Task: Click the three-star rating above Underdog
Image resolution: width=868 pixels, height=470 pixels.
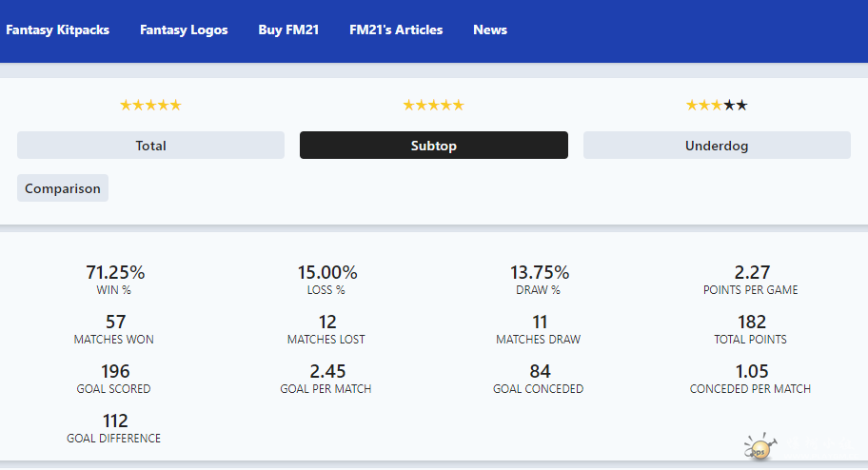Action: pos(717,106)
